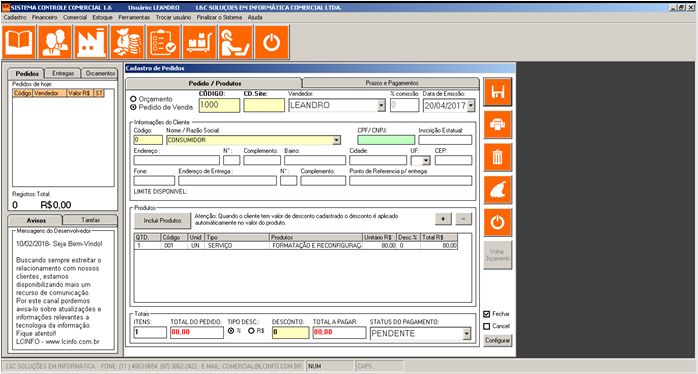Click the Endereço input field
The width and height of the screenshot is (698, 374).
(x=177, y=160)
